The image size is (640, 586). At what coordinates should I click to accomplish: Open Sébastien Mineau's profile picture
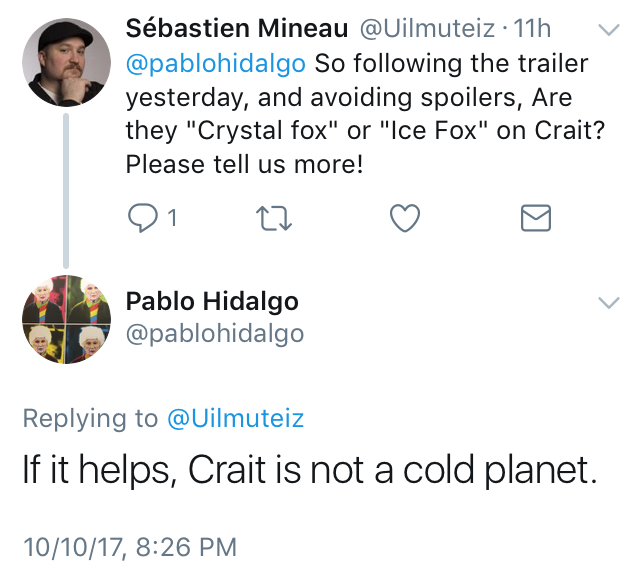tap(66, 62)
